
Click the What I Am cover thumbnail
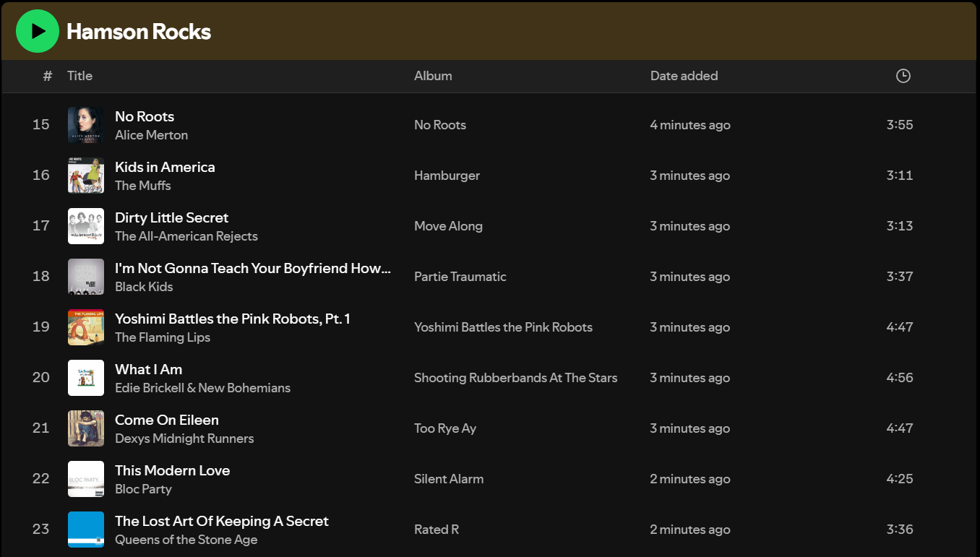pyautogui.click(x=86, y=378)
